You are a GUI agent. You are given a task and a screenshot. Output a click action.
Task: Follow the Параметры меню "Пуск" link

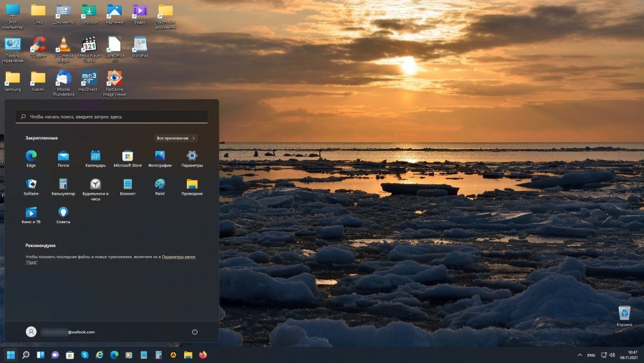tap(178, 257)
